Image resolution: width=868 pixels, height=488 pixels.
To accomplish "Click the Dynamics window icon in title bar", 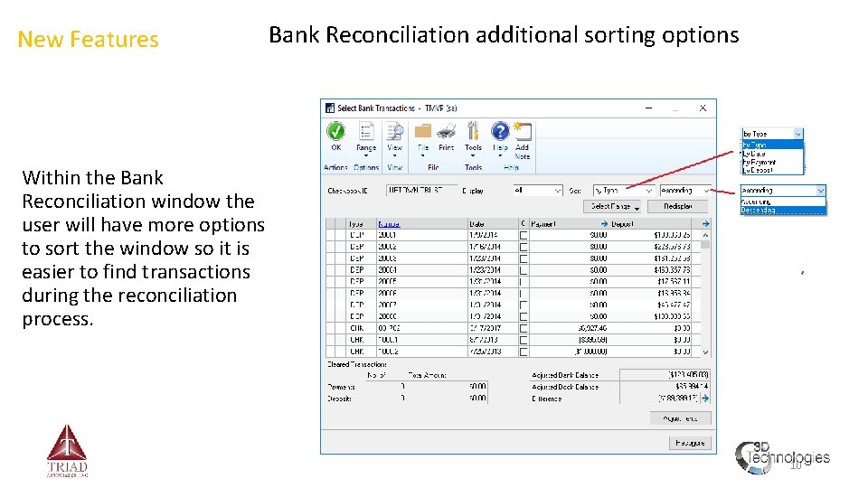I will point(330,108).
